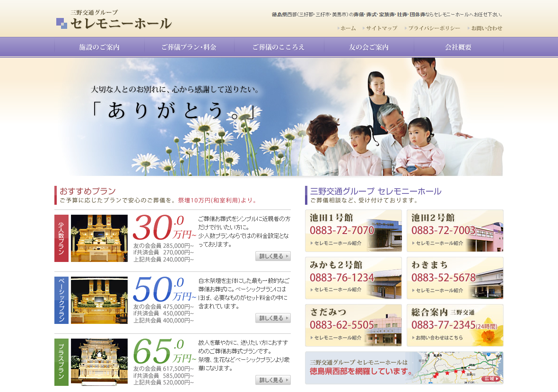Click お問い合わせはこちら under 総合案内
558x392 pixels.
click(x=439, y=338)
